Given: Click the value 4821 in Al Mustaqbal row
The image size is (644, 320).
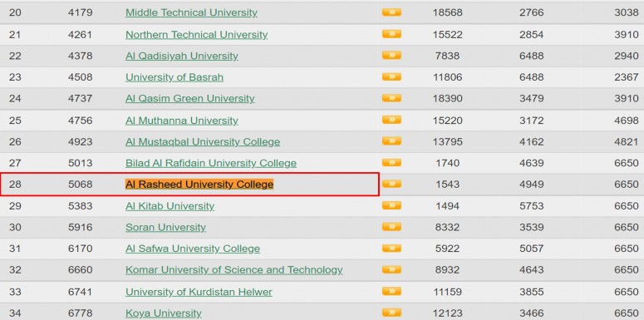Looking at the screenshot, I should (x=627, y=142).
